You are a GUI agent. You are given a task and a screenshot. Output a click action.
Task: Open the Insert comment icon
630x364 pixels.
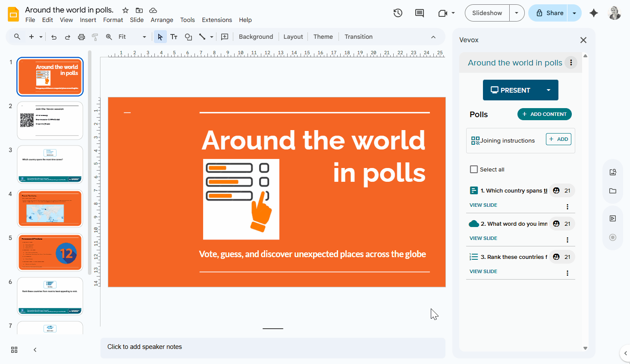[419, 13]
